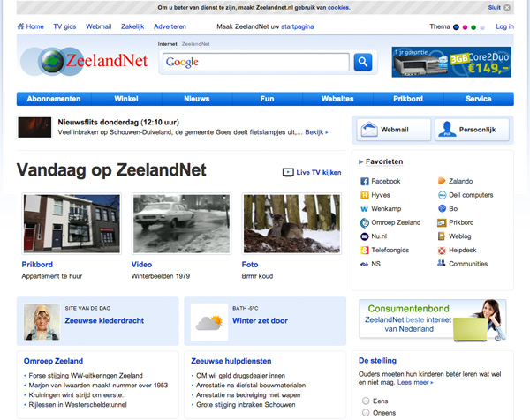Open the Helpdesk favorite icon
Screen dimensions: 530x420
[442, 250]
